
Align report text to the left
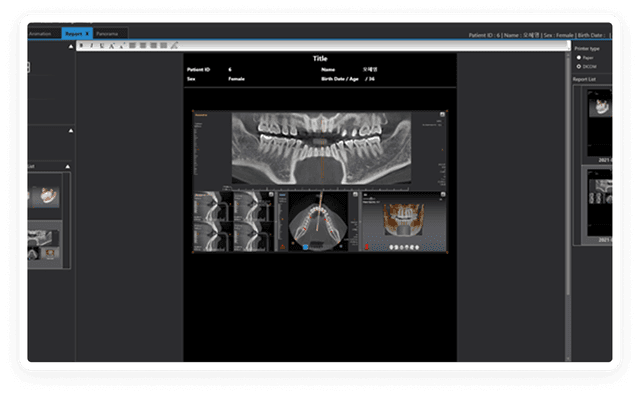click(132, 45)
